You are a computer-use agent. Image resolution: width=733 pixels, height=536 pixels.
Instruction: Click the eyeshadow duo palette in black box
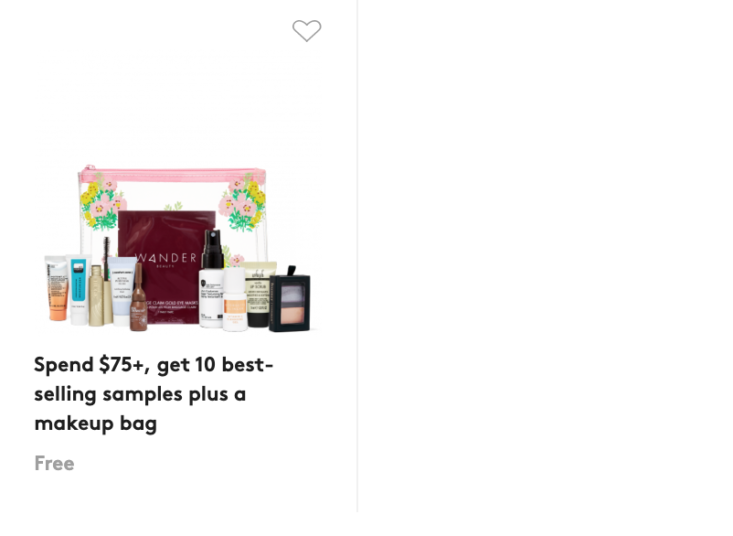click(290, 299)
